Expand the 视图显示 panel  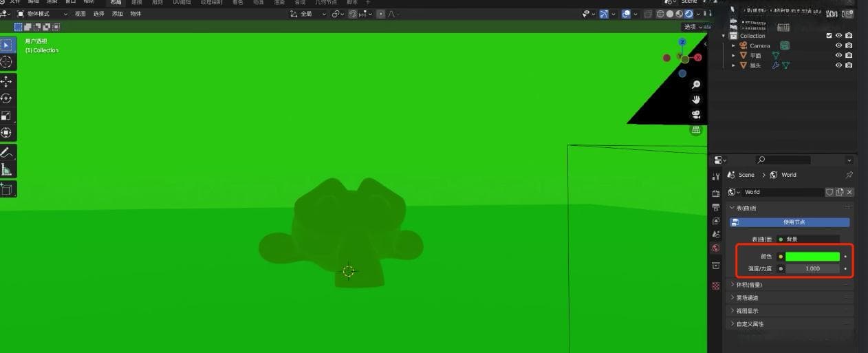coord(790,310)
